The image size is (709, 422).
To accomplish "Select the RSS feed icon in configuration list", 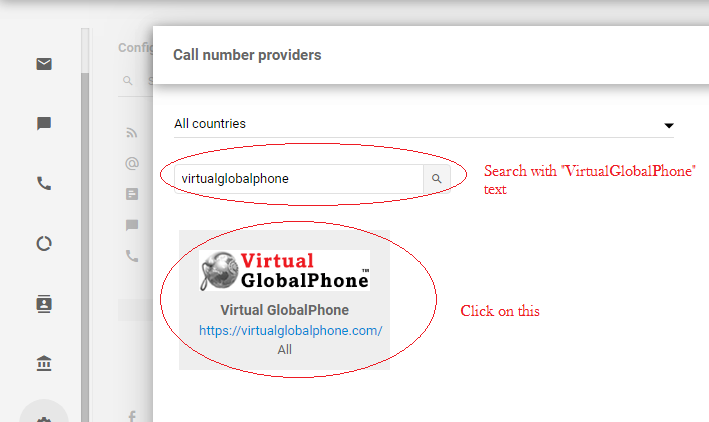I will point(132,133).
